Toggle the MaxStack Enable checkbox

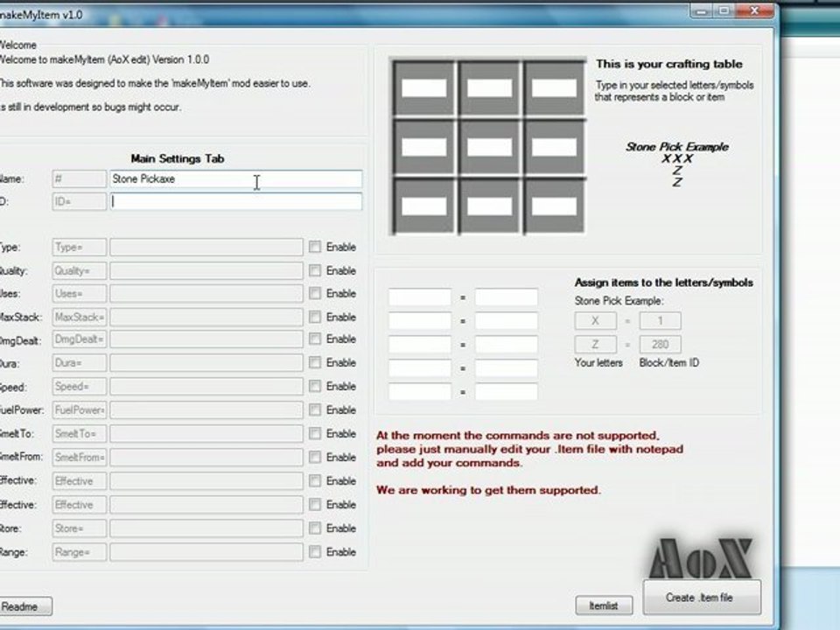pyautogui.click(x=315, y=317)
